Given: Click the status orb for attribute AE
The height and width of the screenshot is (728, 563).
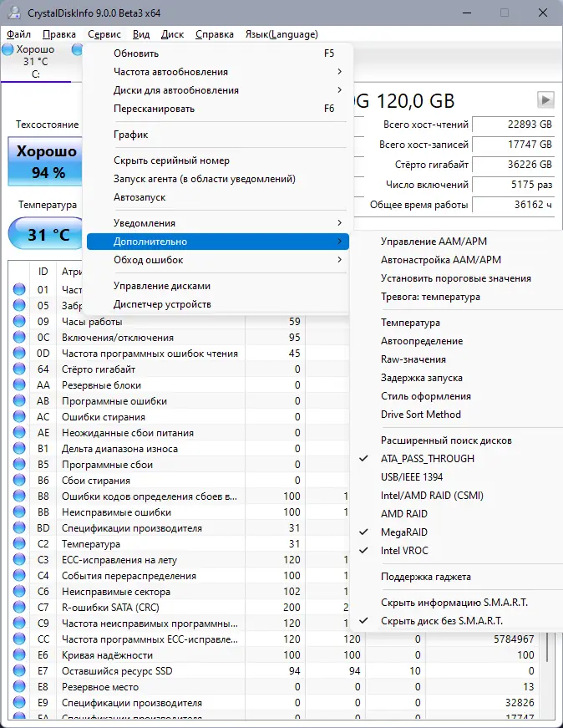Looking at the screenshot, I should pyautogui.click(x=20, y=433).
